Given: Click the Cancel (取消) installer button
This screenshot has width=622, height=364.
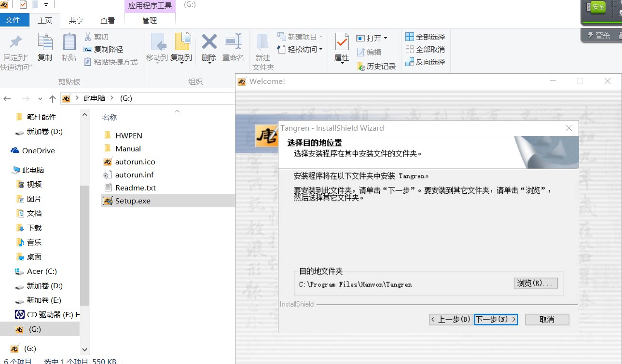Looking at the screenshot, I should coord(547,319).
